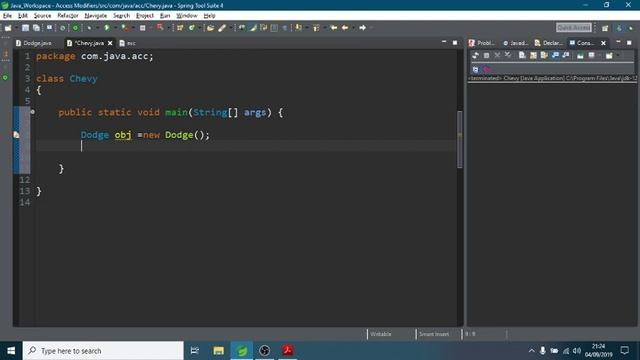Open the Run icon's dropdown arrow

[x=116, y=28]
